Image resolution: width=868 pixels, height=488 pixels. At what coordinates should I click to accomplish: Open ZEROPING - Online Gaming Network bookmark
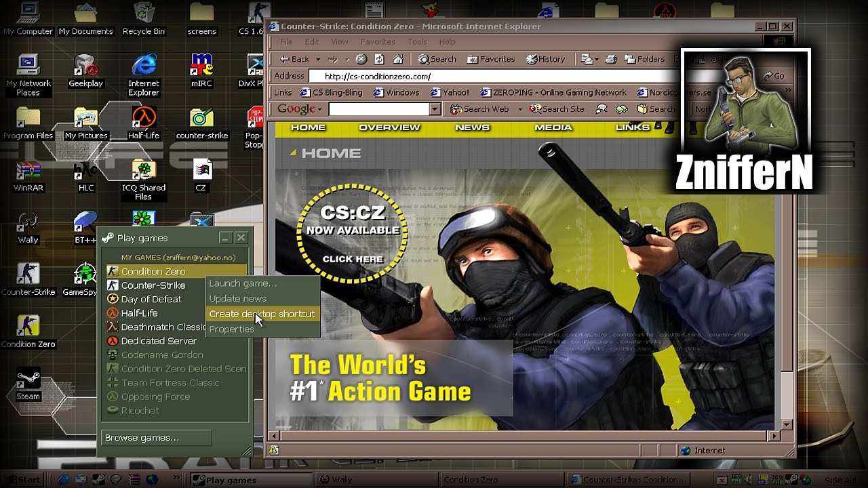point(553,92)
